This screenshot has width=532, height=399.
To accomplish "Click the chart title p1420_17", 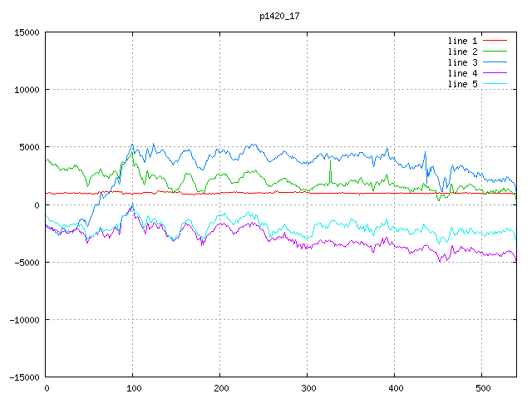I will tap(281, 15).
